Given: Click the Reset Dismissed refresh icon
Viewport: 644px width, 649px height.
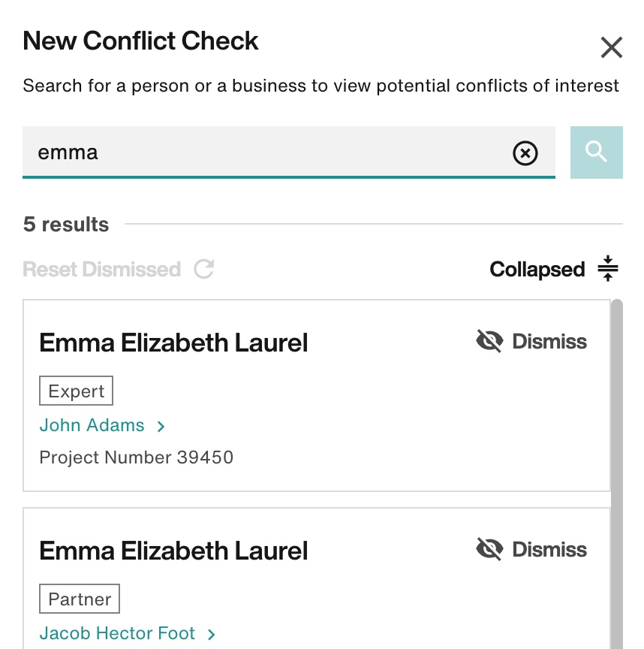Looking at the screenshot, I should click(x=204, y=269).
